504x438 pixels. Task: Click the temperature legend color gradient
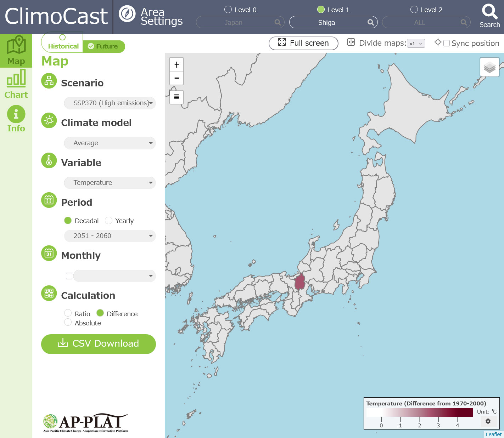click(420, 412)
